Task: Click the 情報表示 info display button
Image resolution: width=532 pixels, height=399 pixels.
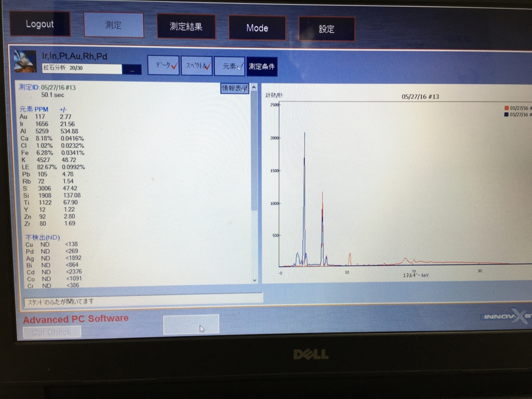Action: point(234,88)
